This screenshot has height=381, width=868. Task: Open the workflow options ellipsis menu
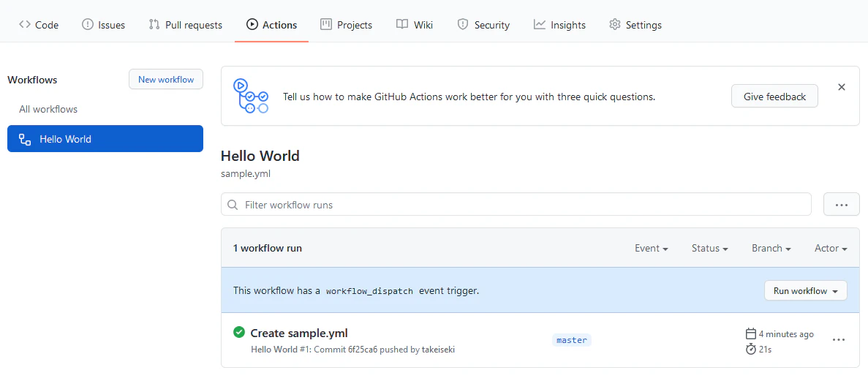click(x=842, y=204)
